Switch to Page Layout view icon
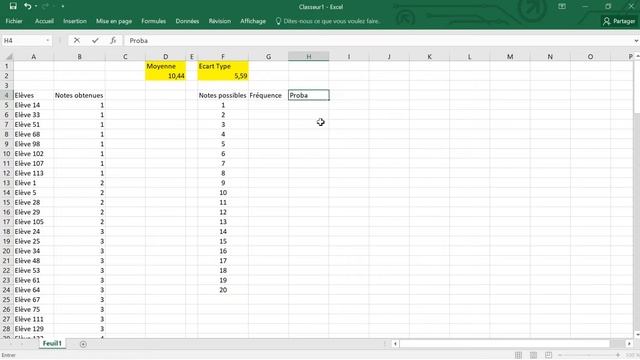 pos(533,355)
